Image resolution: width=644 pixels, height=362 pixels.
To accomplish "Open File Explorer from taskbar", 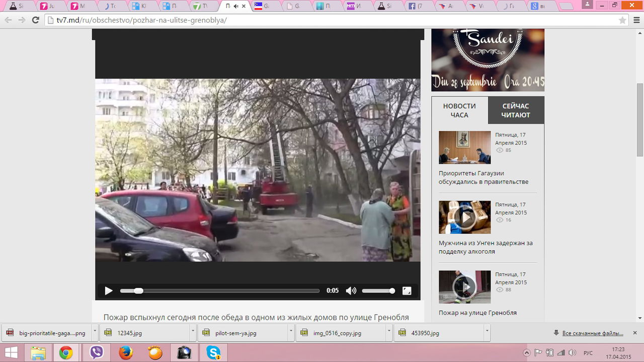I will point(39,353).
